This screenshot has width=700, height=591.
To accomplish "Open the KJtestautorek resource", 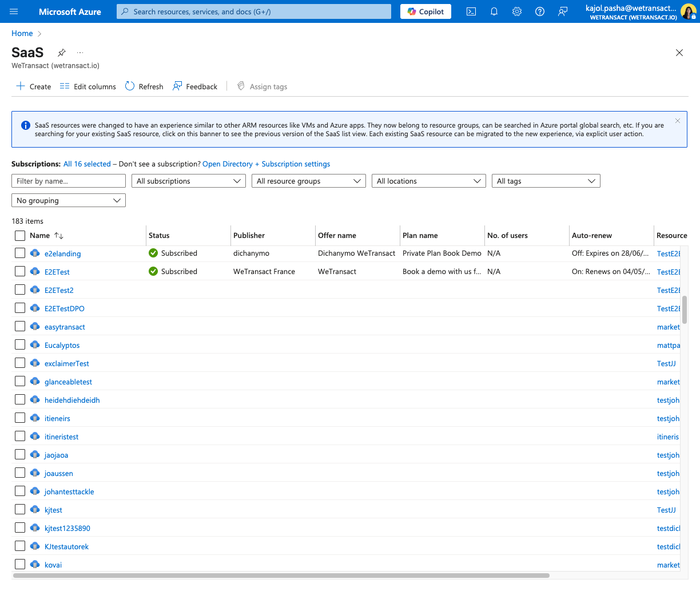I will pos(66,546).
